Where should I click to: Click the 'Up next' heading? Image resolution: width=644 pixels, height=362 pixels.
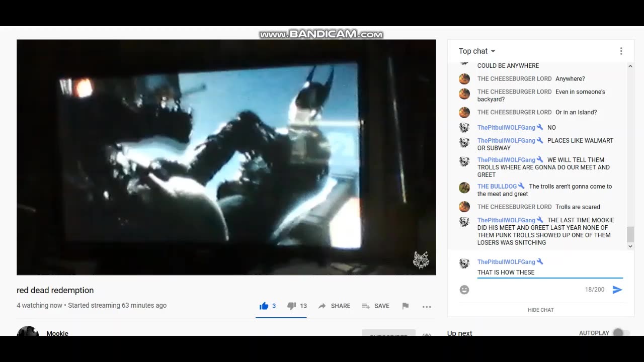coord(460,333)
